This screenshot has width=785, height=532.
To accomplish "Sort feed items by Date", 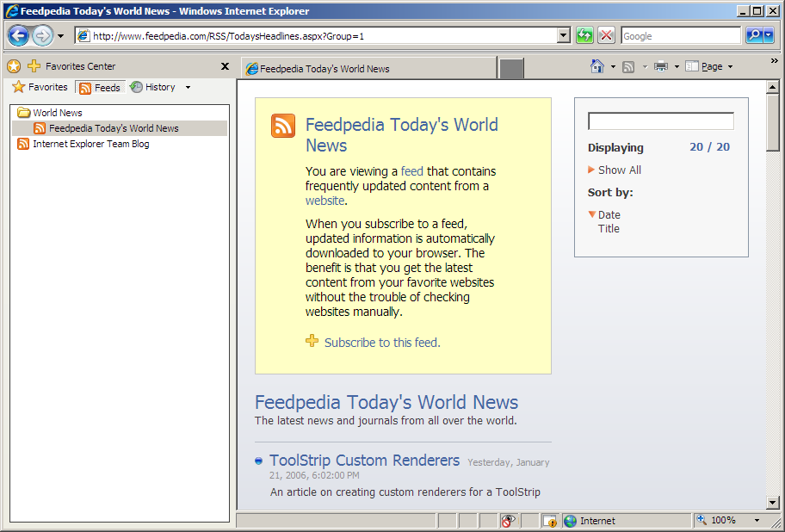I will click(x=609, y=214).
